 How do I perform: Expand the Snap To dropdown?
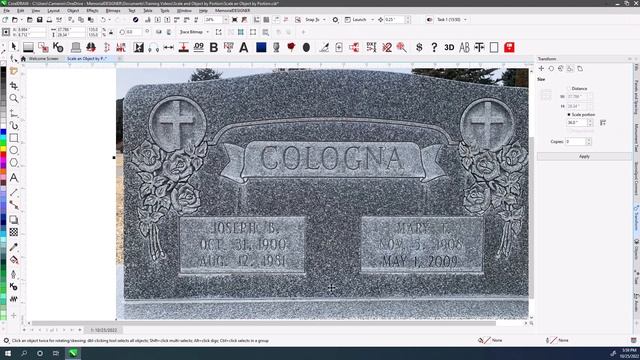pyautogui.click(x=324, y=20)
